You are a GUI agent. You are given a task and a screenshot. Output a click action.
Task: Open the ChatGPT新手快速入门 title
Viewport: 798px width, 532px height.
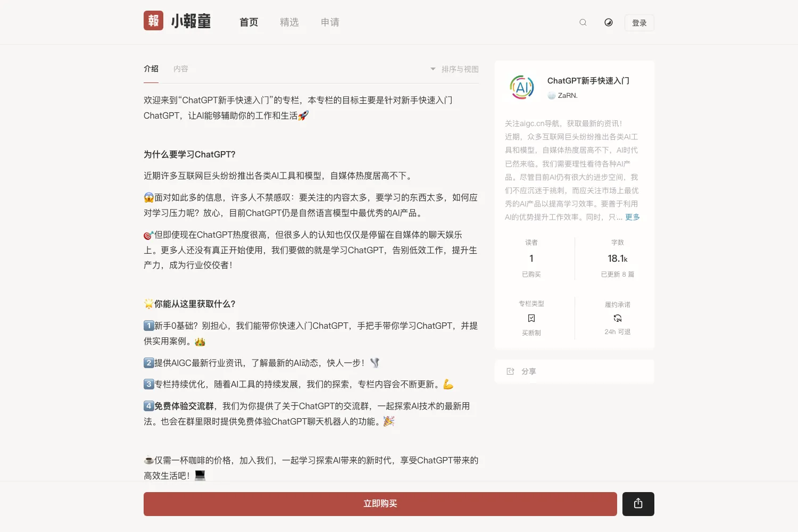click(x=588, y=81)
